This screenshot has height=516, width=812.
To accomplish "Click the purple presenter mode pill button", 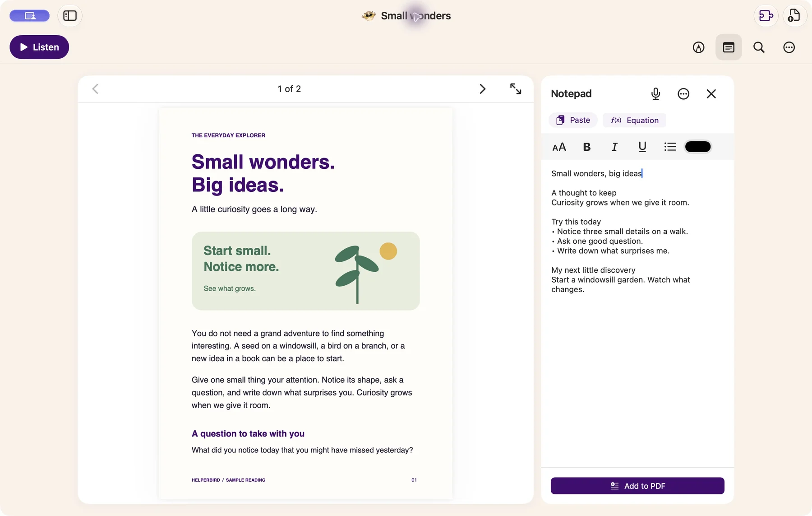I will coord(30,16).
